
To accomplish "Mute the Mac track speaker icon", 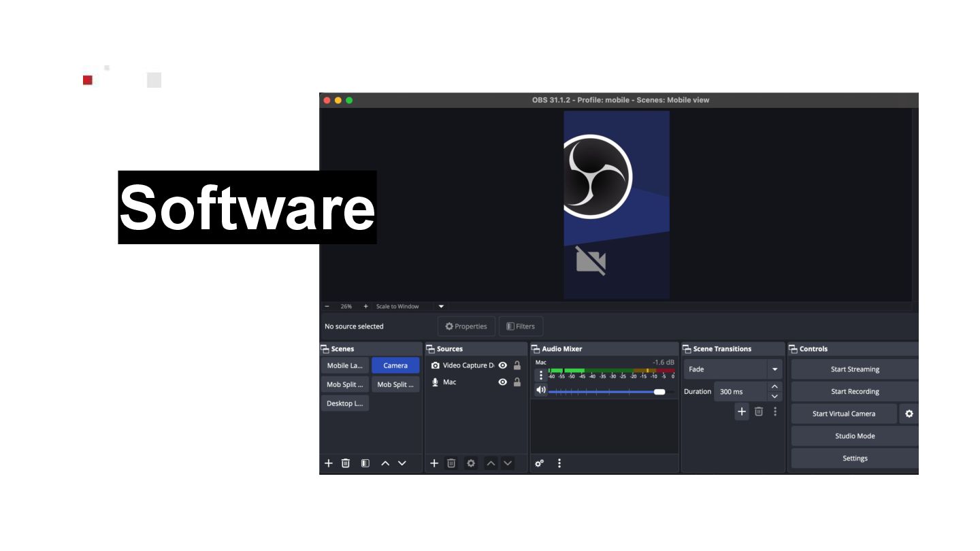I will 541,390.
